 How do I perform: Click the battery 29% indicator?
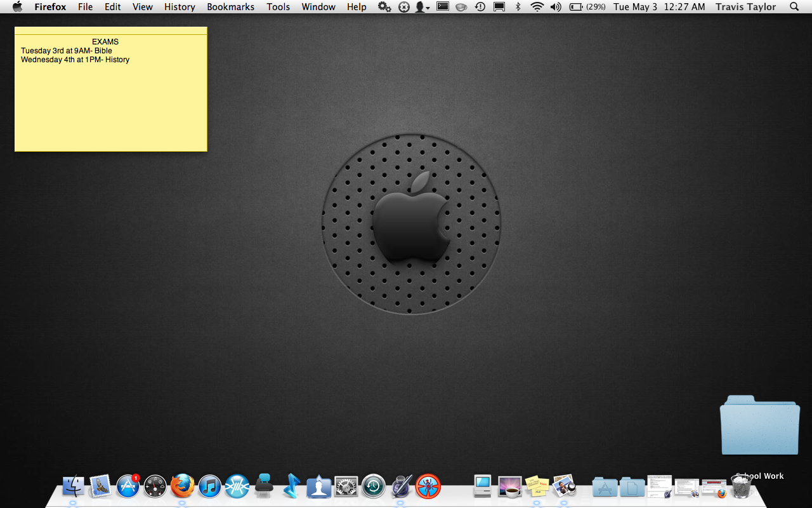587,7
